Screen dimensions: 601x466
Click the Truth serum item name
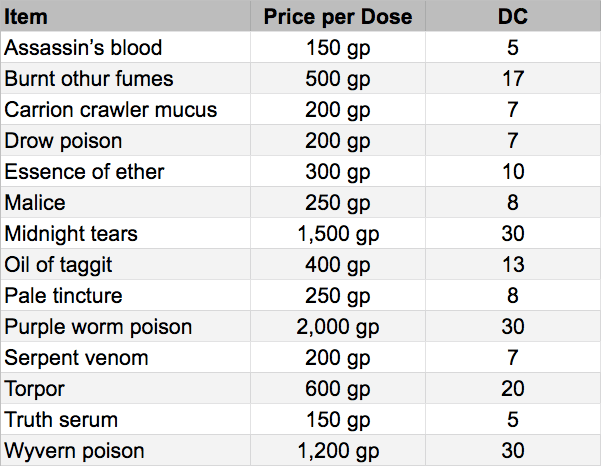click(x=61, y=420)
